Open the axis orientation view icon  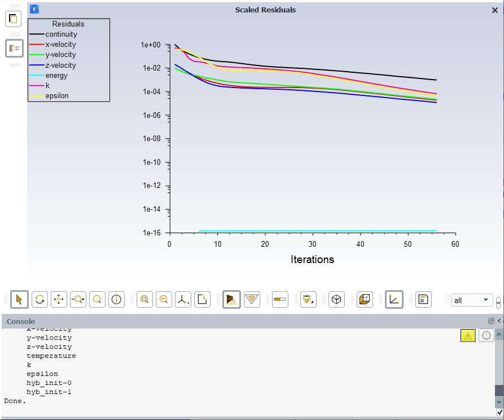(183, 300)
